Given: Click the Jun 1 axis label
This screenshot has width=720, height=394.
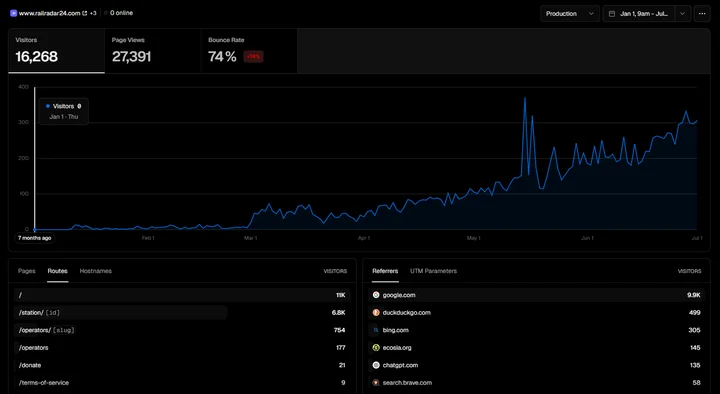Looking at the screenshot, I should pyautogui.click(x=587, y=238).
